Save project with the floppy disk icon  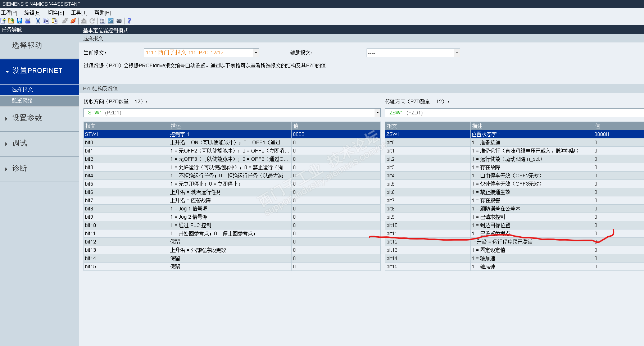click(19, 21)
